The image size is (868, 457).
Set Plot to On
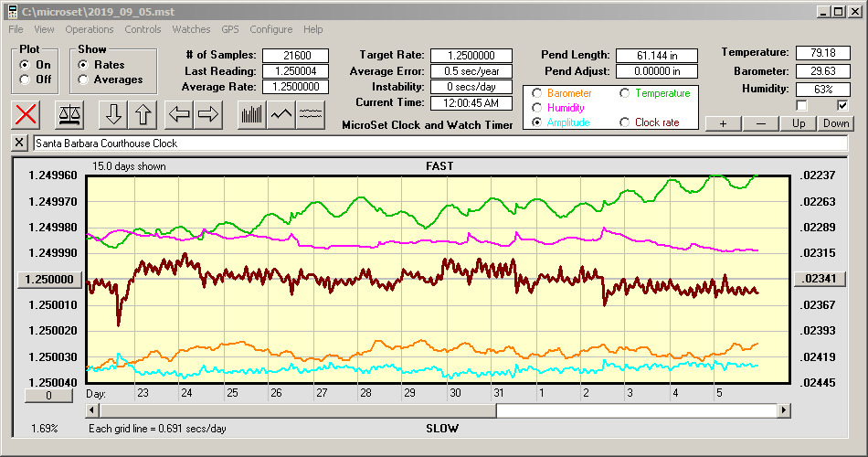click(x=25, y=65)
